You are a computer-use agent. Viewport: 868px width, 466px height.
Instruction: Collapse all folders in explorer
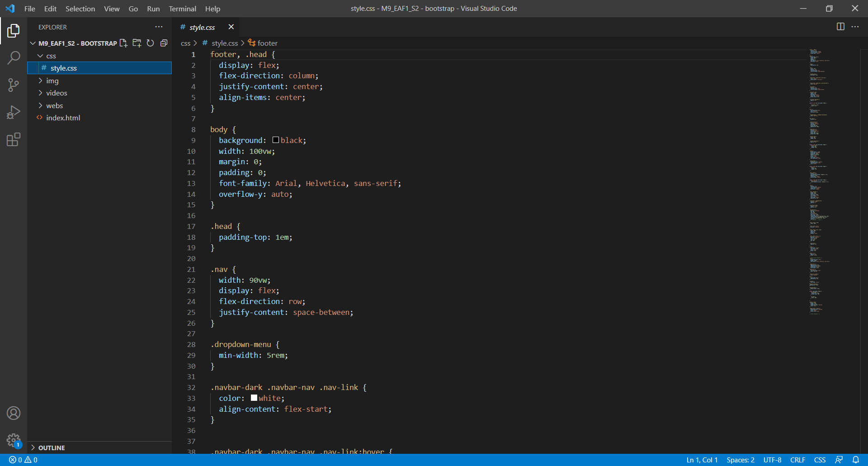coord(164,43)
